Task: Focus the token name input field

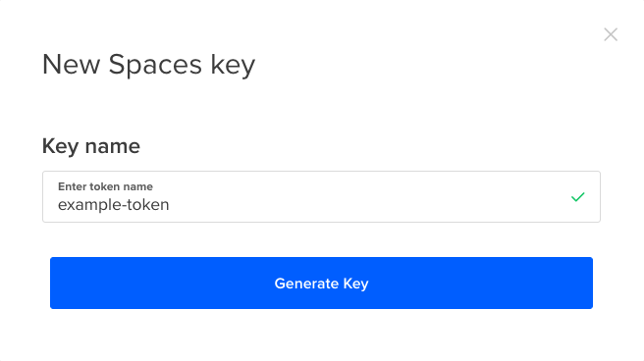Action: click(x=321, y=197)
